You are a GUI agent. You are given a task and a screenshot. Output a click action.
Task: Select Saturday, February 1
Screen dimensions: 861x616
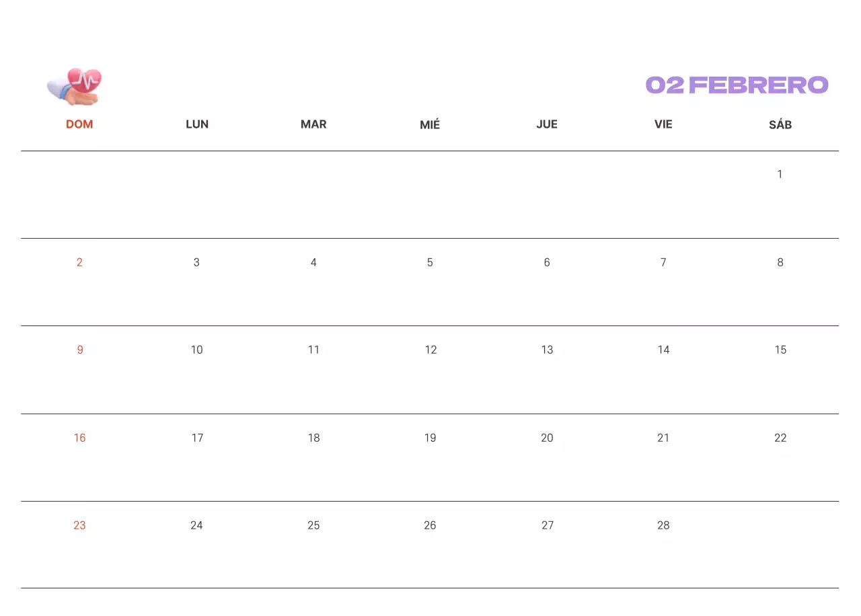780,175
